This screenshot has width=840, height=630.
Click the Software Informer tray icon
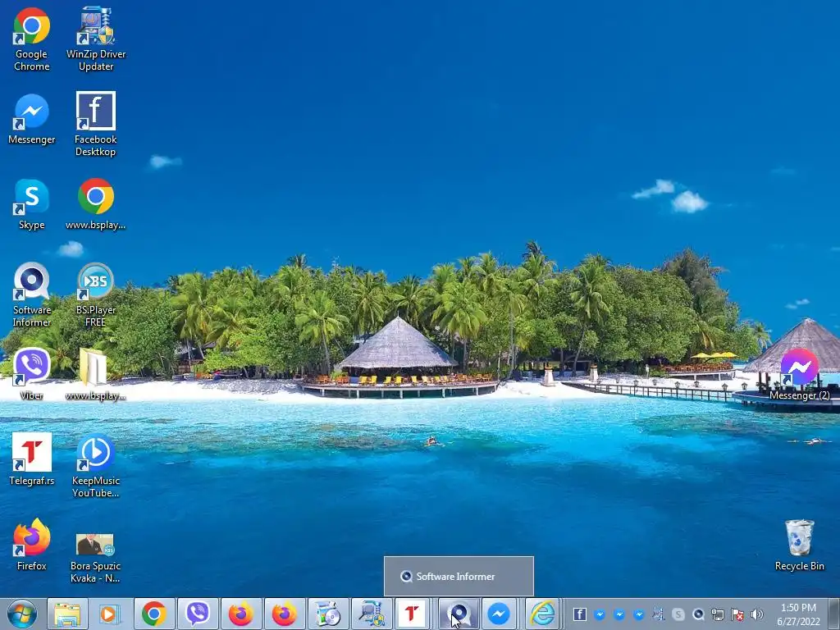click(698, 614)
